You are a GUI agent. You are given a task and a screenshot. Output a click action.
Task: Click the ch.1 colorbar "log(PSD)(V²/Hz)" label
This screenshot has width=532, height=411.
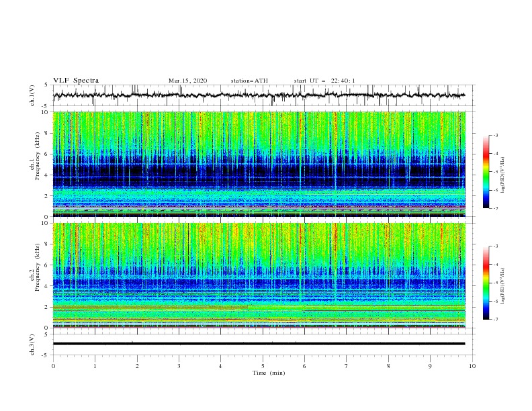[503, 175]
